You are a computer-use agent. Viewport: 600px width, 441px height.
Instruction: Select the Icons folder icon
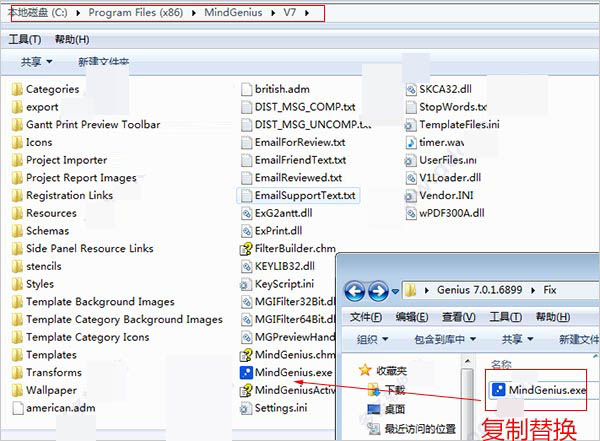pos(17,142)
